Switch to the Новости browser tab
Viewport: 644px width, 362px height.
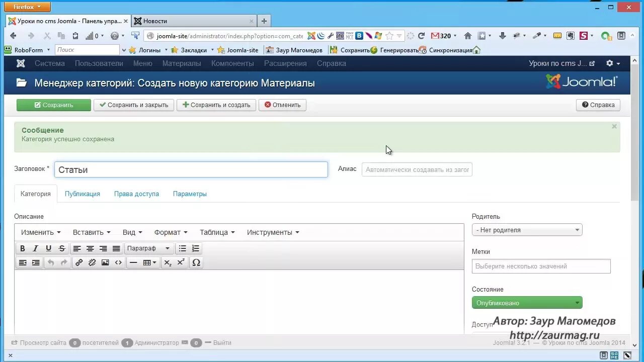(194, 21)
